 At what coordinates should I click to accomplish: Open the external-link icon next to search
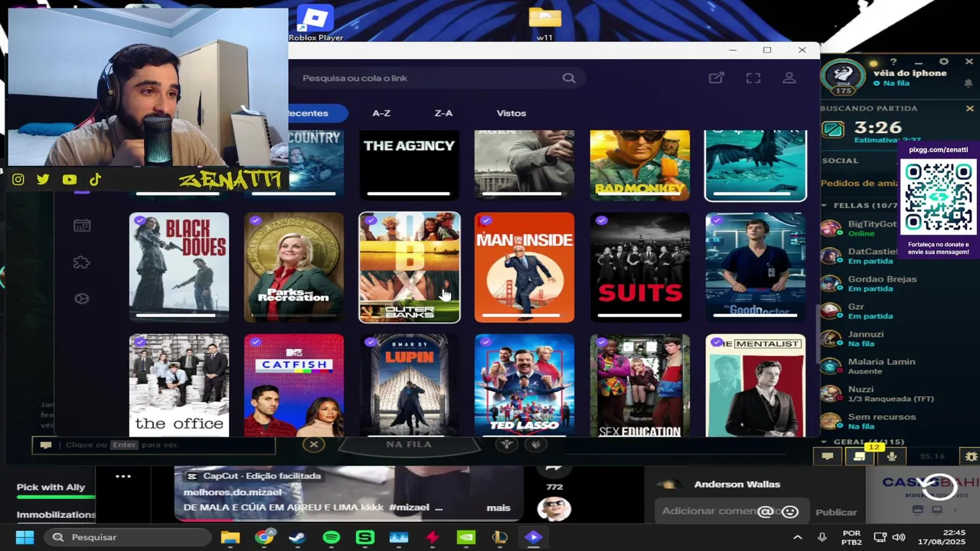click(716, 78)
